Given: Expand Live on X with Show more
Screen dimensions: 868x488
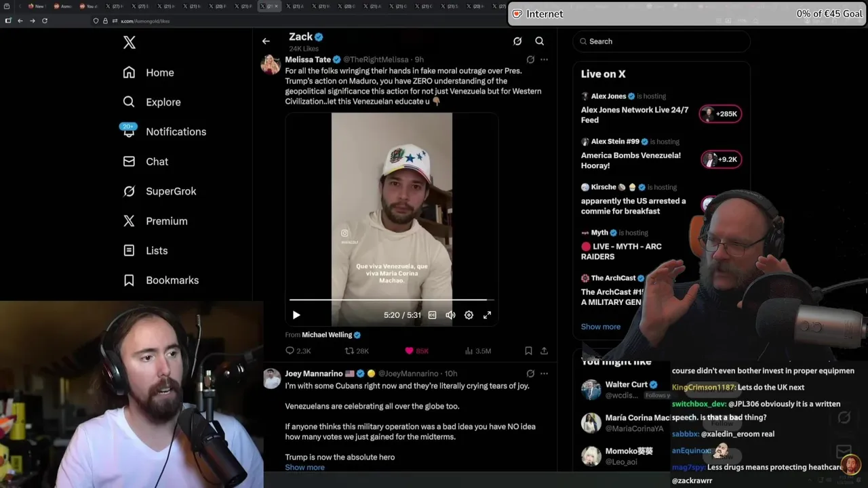Looking at the screenshot, I should click(x=601, y=327).
